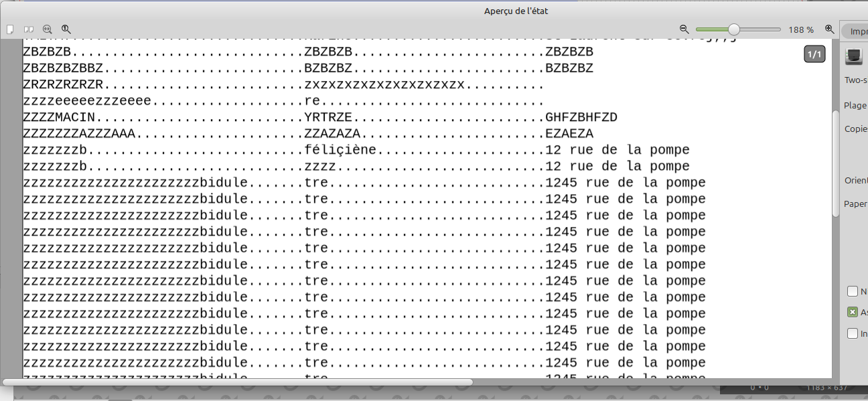Screen dimensions: 868x401
Task: Click the 1/1 page indicator badge
Action: 814,54
